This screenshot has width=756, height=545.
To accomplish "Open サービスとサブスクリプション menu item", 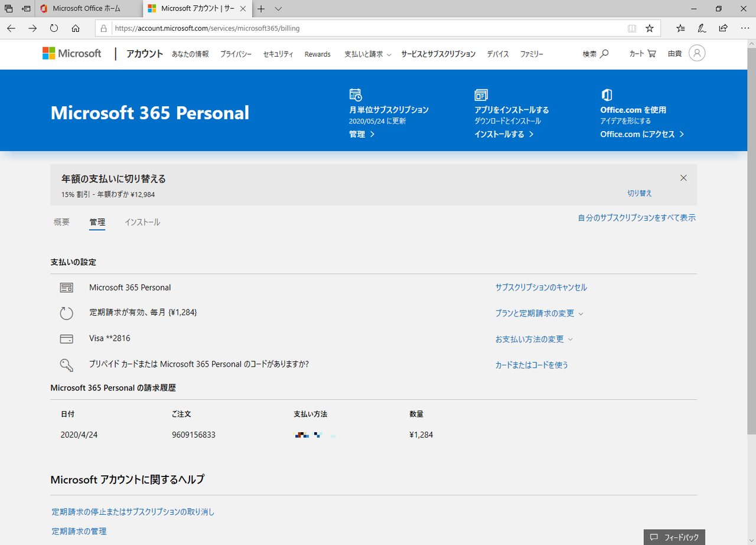I will pyautogui.click(x=438, y=54).
